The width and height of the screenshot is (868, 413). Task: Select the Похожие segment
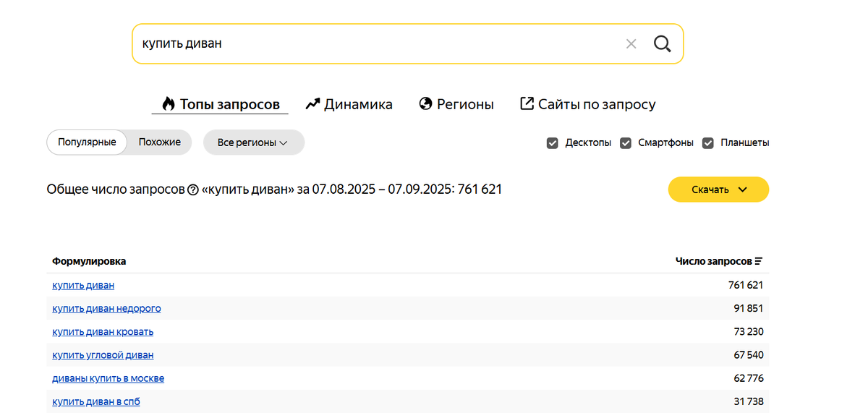point(160,142)
